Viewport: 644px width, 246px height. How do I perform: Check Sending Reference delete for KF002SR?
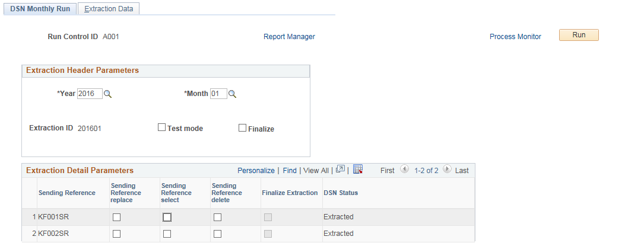pyautogui.click(x=218, y=234)
